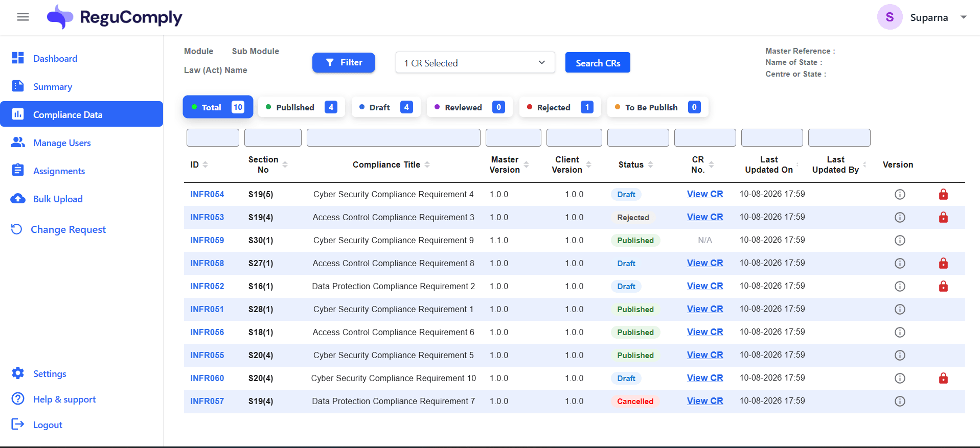This screenshot has height=448, width=980.
Task: Open Manage Users page
Action: (x=62, y=143)
